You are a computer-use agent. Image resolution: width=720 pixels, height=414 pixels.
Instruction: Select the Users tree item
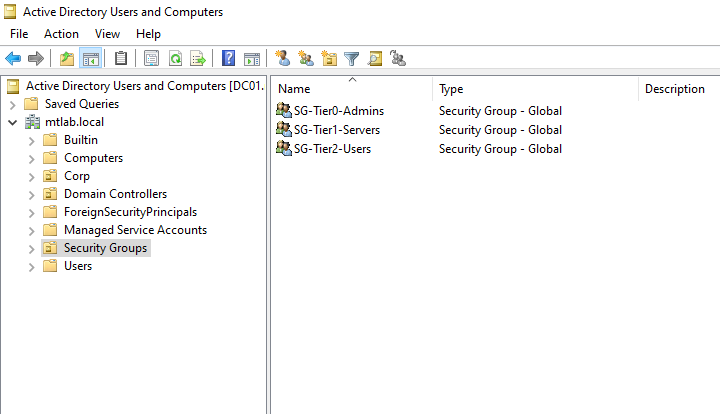pos(78,266)
